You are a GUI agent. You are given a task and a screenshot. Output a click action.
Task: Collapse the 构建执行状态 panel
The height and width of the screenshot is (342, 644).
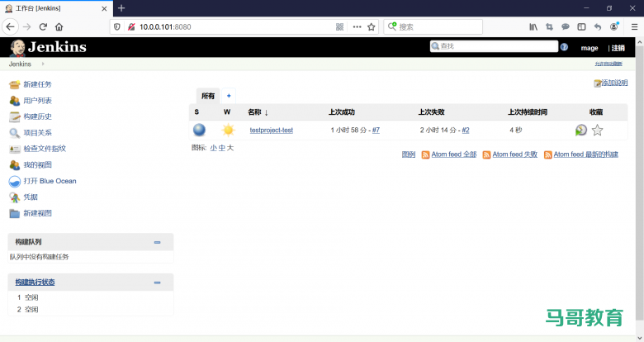pyautogui.click(x=158, y=283)
